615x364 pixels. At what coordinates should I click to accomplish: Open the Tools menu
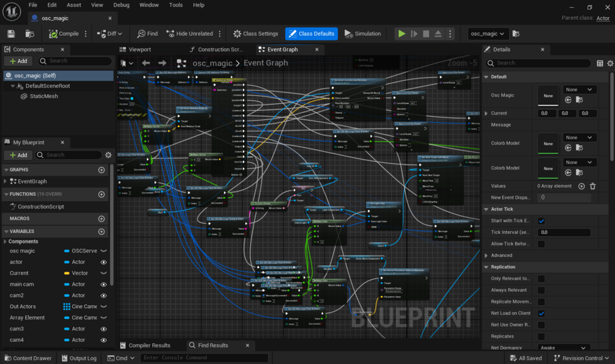(176, 5)
